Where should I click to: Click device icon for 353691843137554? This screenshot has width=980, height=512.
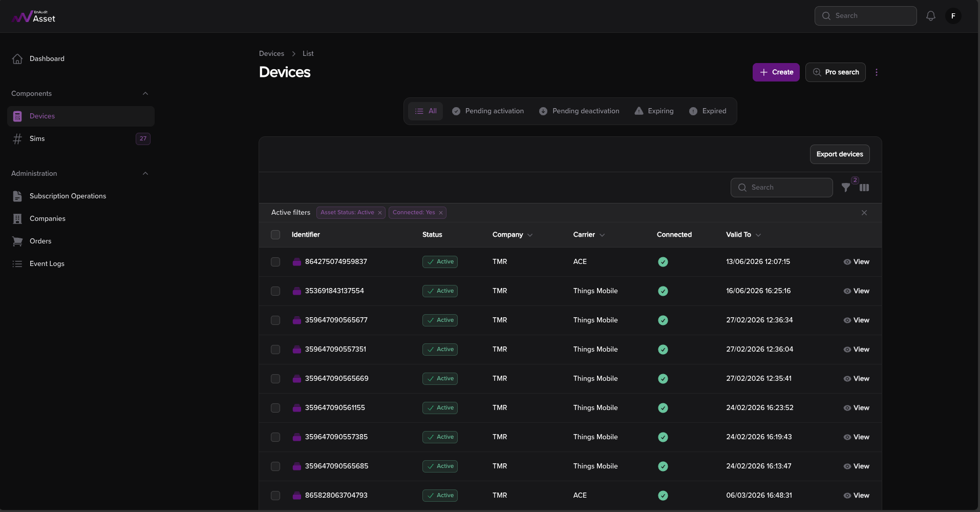[296, 291]
